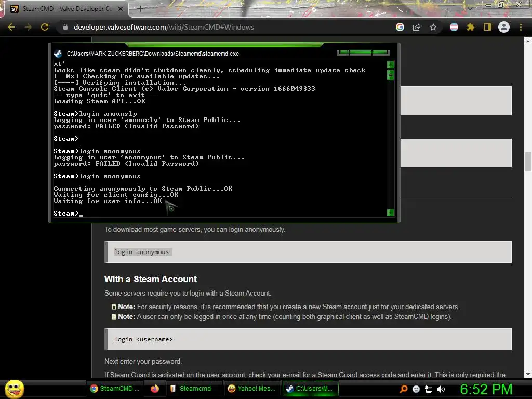Select C:\Users steamcmd taskbar button
The width and height of the screenshot is (532, 399).
coord(310,389)
